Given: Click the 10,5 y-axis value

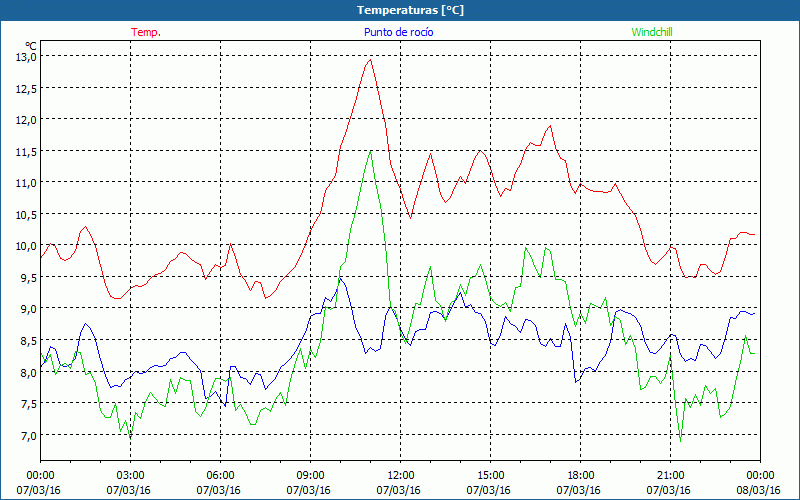Looking at the screenshot, I should tap(28, 214).
